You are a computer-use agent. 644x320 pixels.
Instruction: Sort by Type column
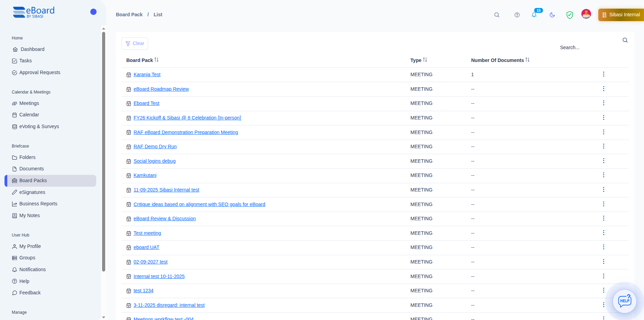[x=425, y=60]
